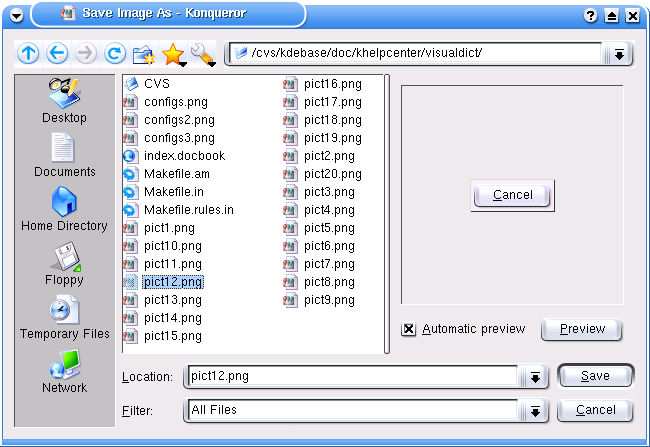Open the Configure wrench icon
Screen dimensions: 650x447
(x=202, y=54)
